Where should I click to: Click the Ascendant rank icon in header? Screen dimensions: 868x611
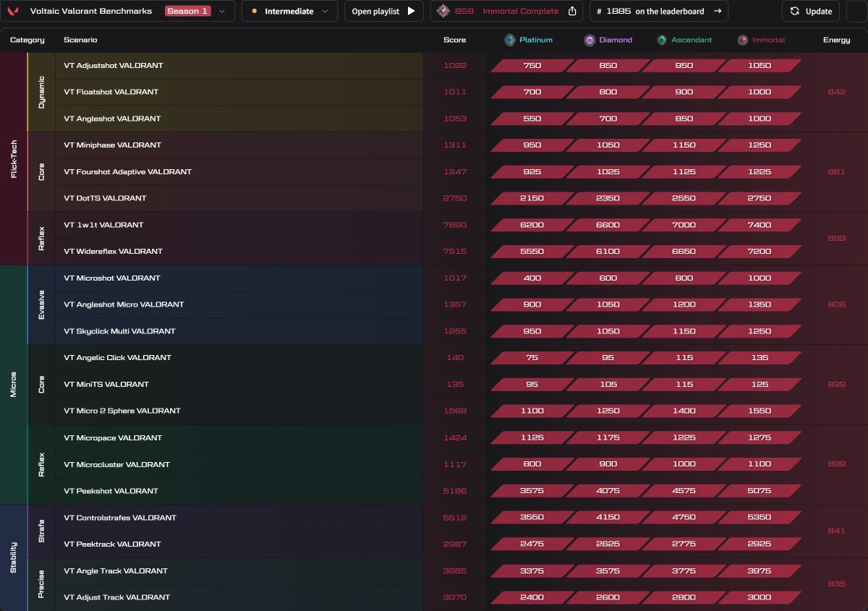[662, 40]
